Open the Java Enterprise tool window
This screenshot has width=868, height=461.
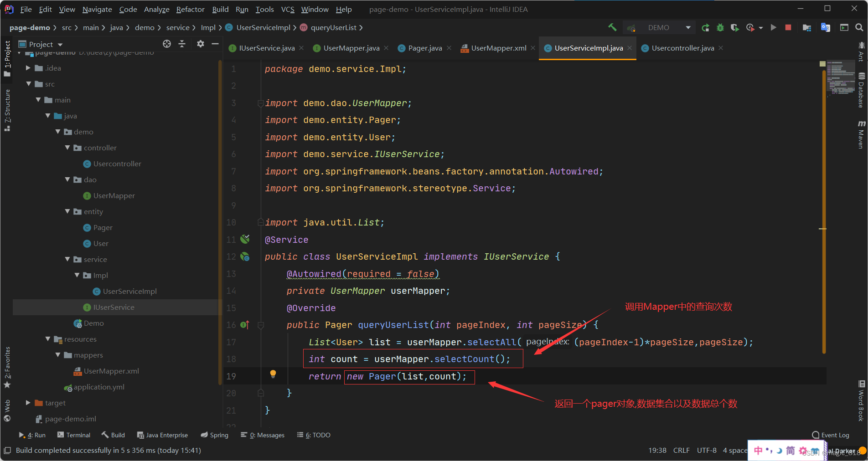click(162, 435)
